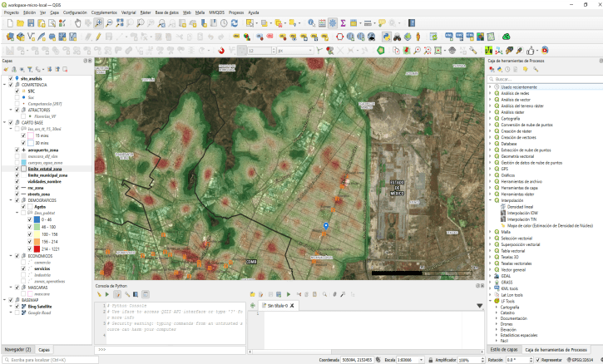Click the filter legend funnel icon in Capas
The image size is (603, 364).
click(30, 70)
